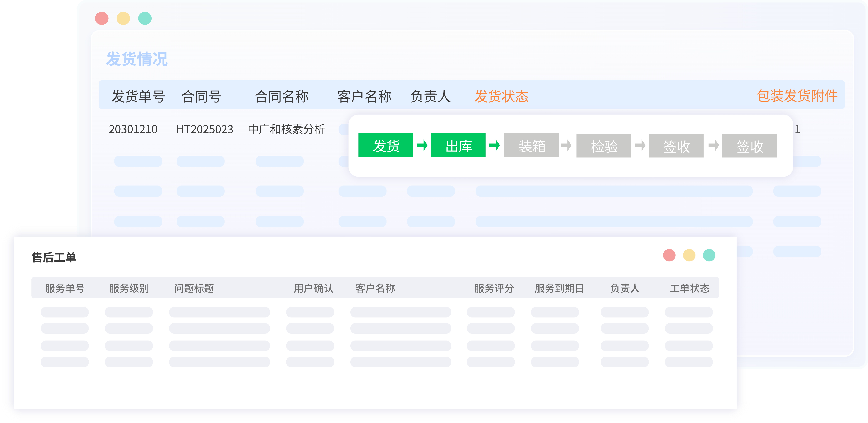The image size is (868, 423).
Task: Click the 服务到期日 column header
Action: [559, 288]
